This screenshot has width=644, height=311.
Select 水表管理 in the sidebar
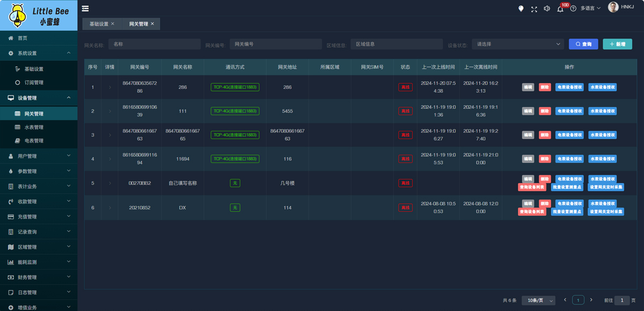(x=34, y=127)
